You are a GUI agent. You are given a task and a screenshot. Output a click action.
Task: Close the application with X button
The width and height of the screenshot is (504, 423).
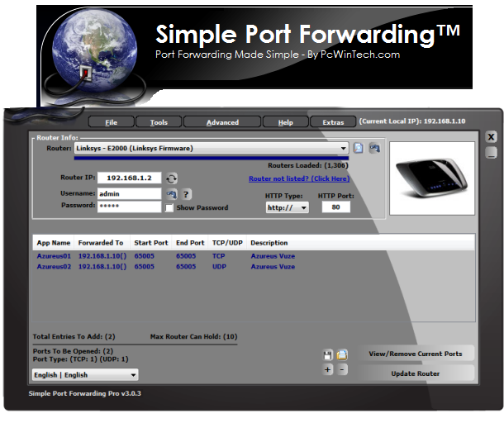coord(491,137)
